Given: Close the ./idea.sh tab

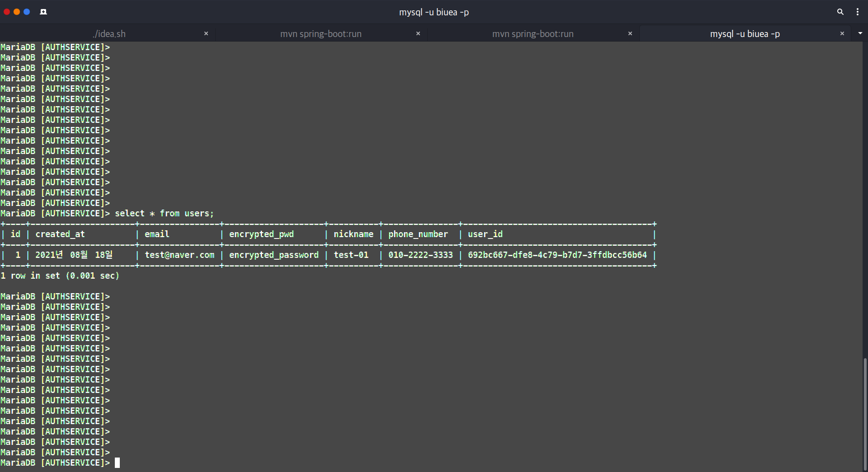Looking at the screenshot, I should (x=206, y=33).
